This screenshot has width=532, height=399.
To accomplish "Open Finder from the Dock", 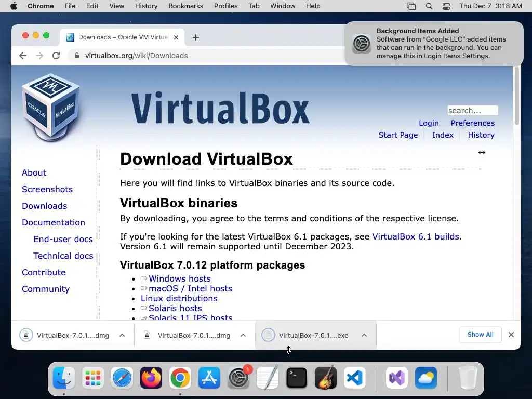I will pyautogui.click(x=64, y=378).
